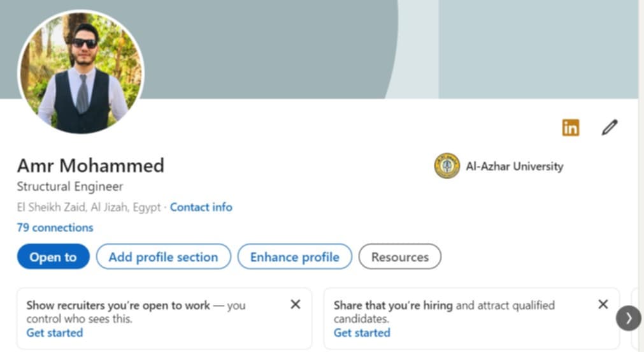The width and height of the screenshot is (644, 352).
Task: Click the Amr Mohammed name heading
Action: 90,166
